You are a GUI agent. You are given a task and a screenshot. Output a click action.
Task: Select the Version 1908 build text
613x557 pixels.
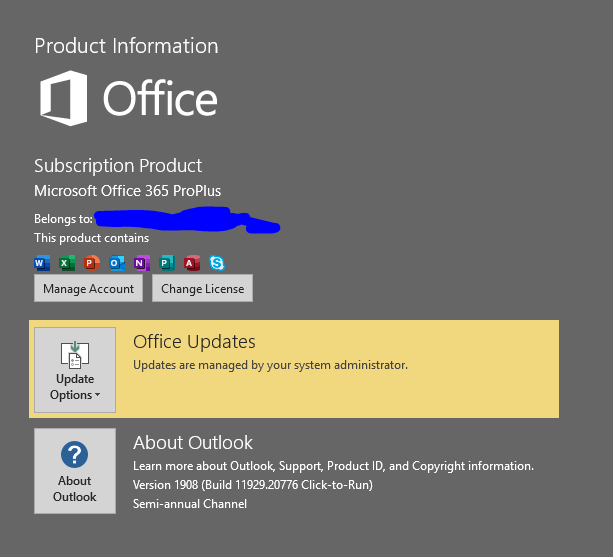click(x=253, y=485)
